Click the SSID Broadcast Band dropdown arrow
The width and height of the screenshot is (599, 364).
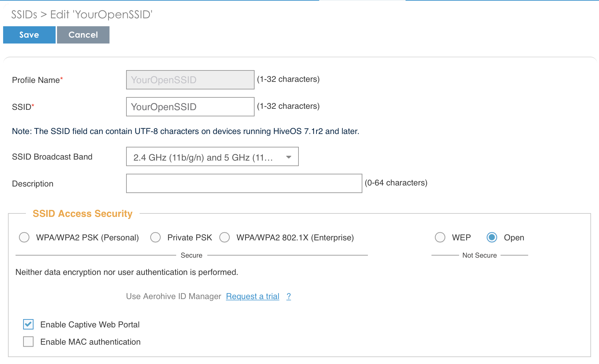(289, 157)
